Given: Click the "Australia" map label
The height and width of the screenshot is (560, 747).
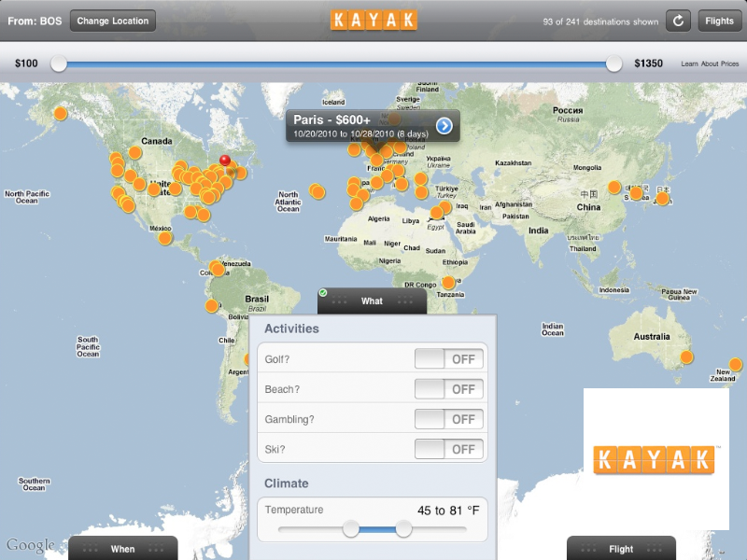Looking at the screenshot, I should coord(652,337).
